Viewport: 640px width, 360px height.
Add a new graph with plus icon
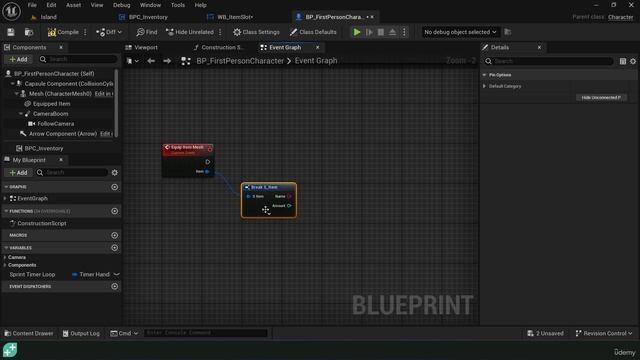[115, 187]
